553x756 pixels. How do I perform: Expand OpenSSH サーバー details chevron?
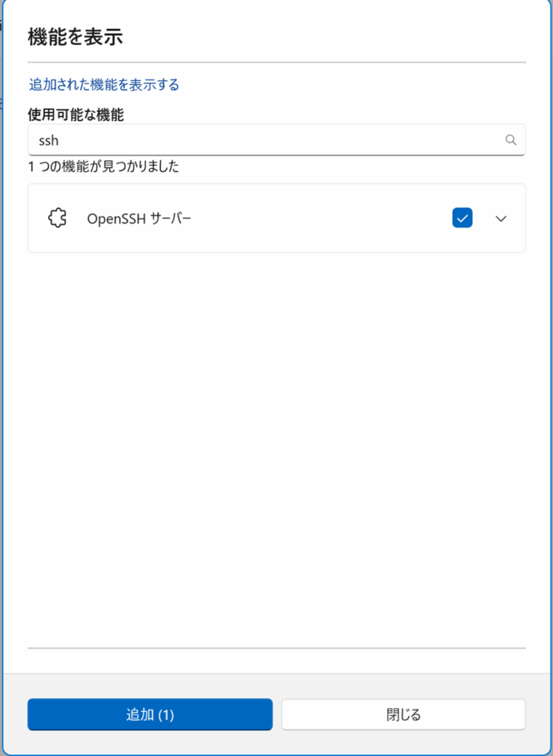point(501,219)
